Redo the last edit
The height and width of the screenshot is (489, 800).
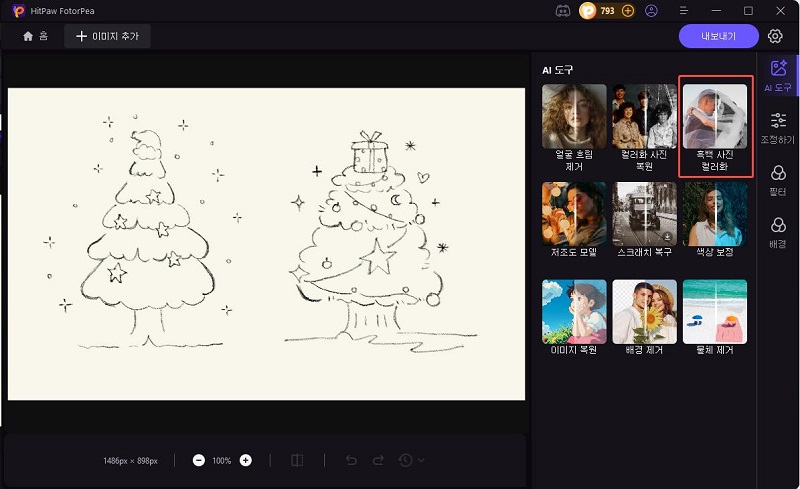point(378,460)
